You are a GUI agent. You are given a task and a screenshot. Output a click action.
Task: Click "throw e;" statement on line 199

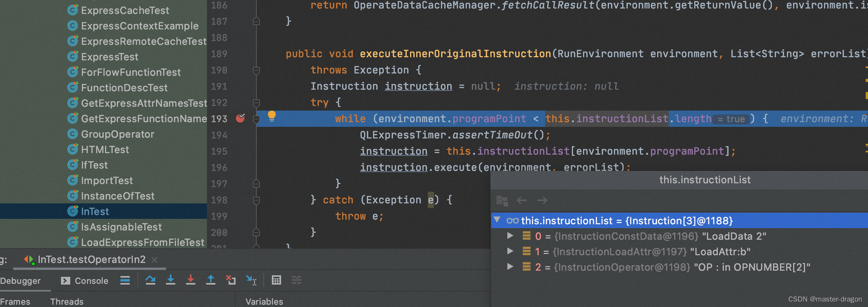pos(359,216)
